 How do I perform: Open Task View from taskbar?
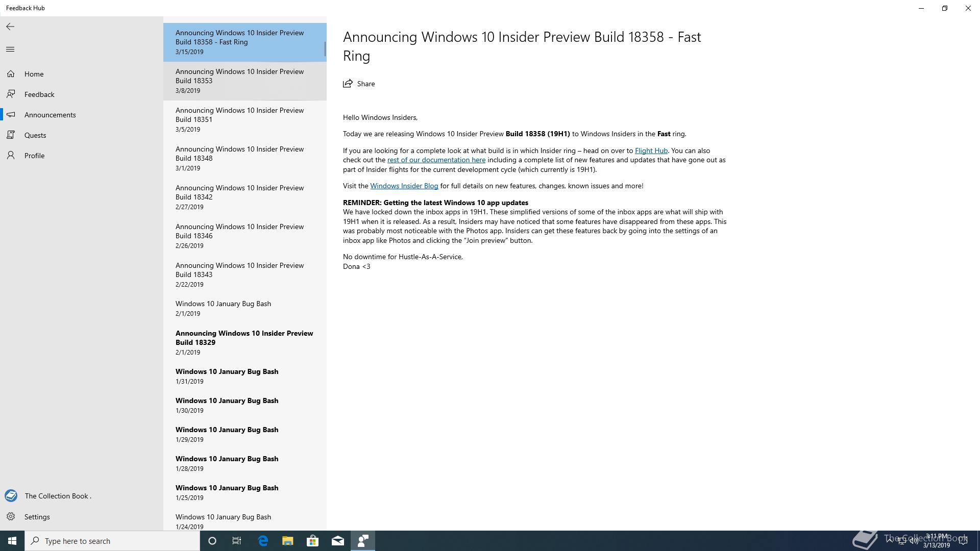237,541
